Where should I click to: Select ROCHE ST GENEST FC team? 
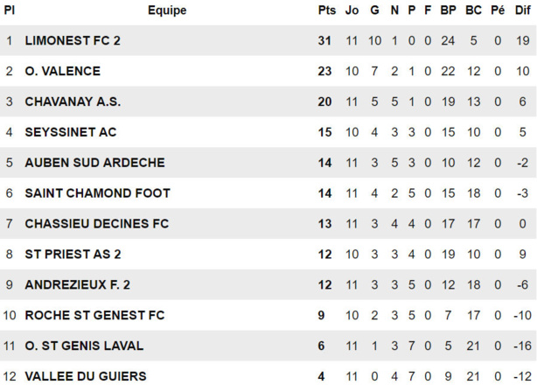coord(94,316)
